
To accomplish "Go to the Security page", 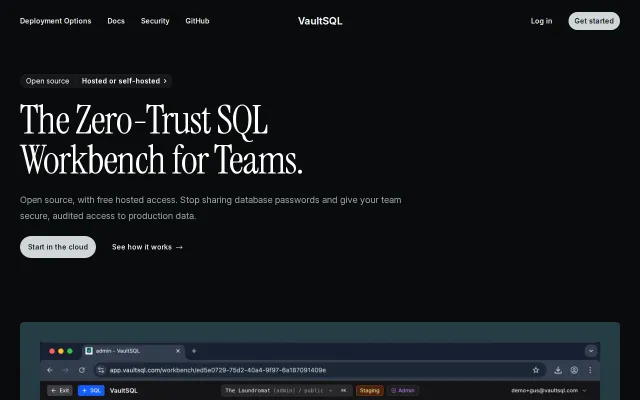I will click(x=155, y=21).
